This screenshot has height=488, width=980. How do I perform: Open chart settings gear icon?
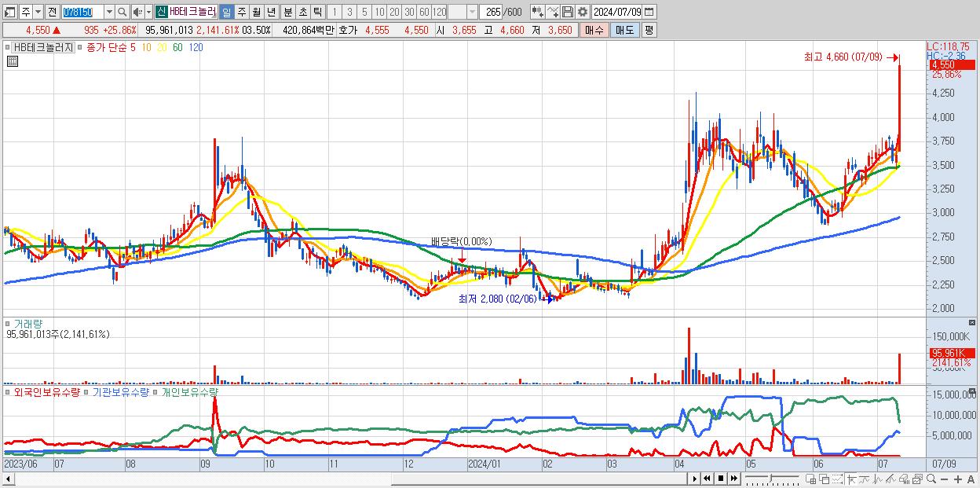click(582, 12)
